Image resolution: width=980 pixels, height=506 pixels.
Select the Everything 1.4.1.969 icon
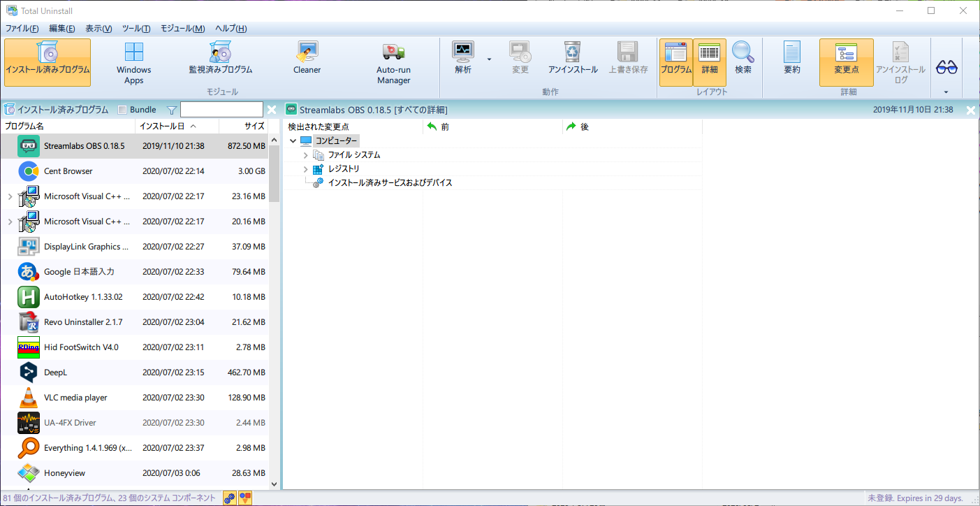coord(28,448)
